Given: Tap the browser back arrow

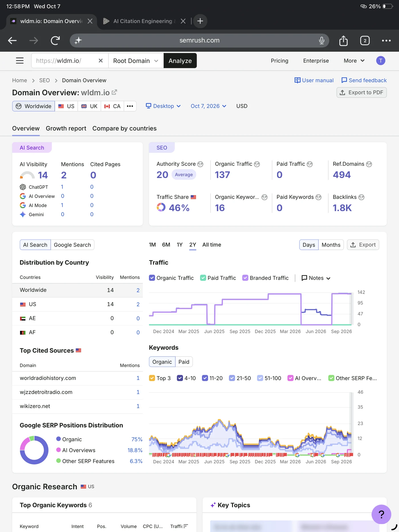Looking at the screenshot, I should pyautogui.click(x=12, y=40).
